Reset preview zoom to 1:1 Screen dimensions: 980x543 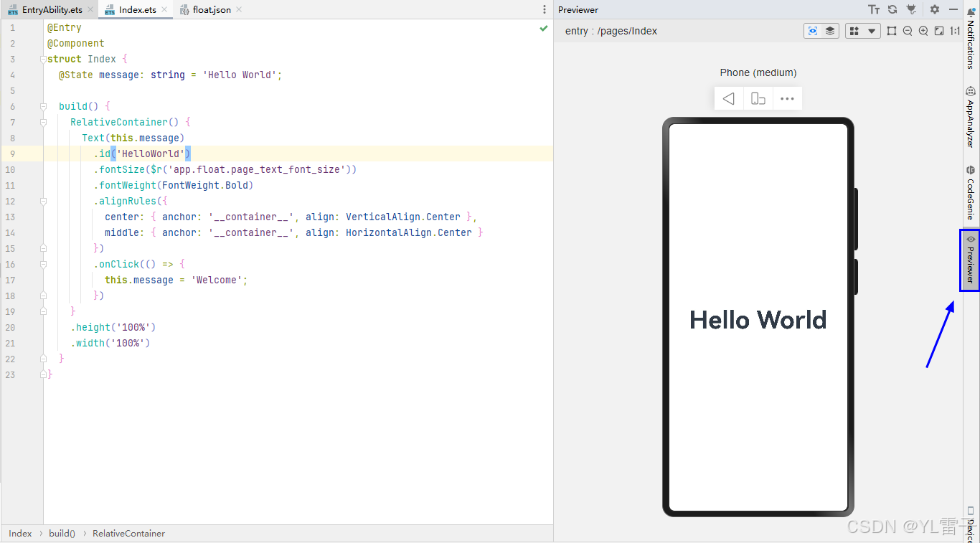(955, 31)
